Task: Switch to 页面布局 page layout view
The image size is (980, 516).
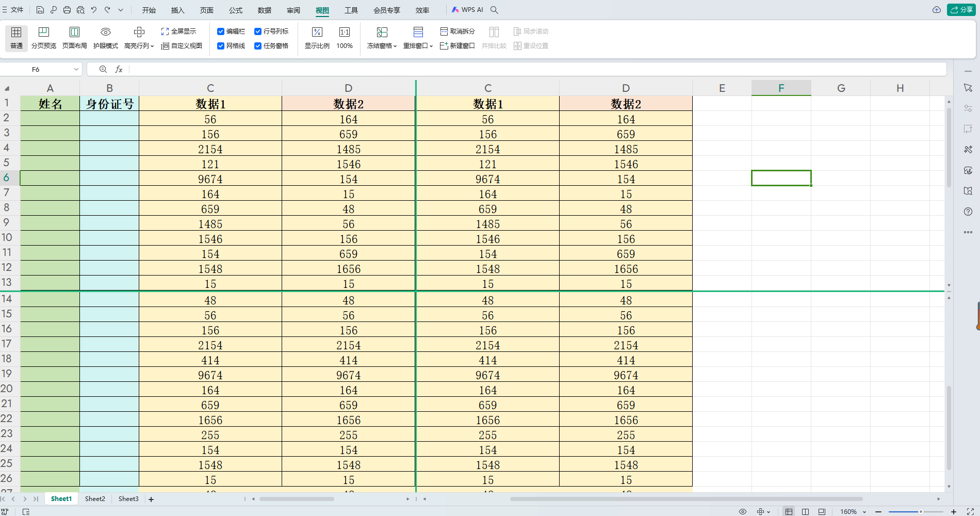Action: 74,37
